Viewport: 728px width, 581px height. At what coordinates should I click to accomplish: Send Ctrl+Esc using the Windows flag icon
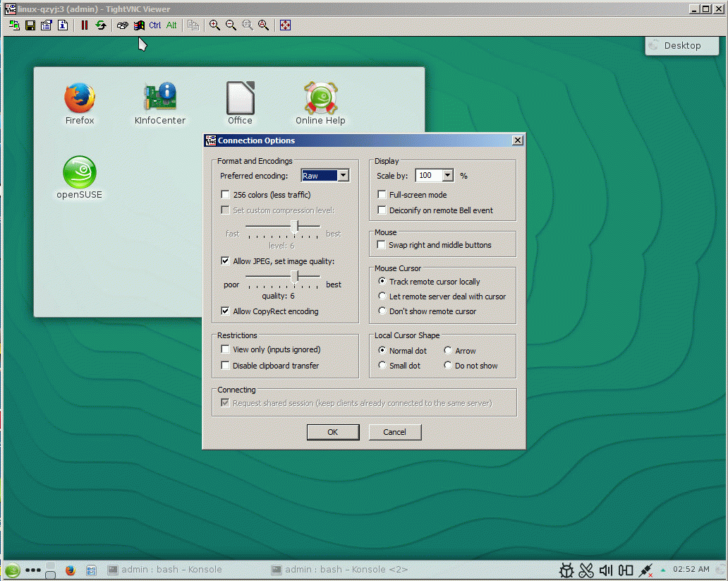[x=139, y=25]
